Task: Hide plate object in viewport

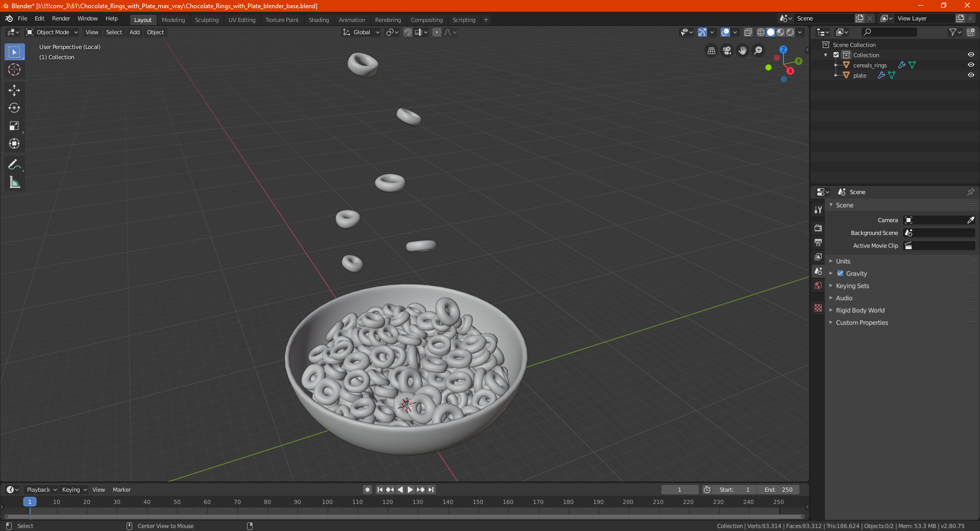Action: pyautogui.click(x=971, y=75)
